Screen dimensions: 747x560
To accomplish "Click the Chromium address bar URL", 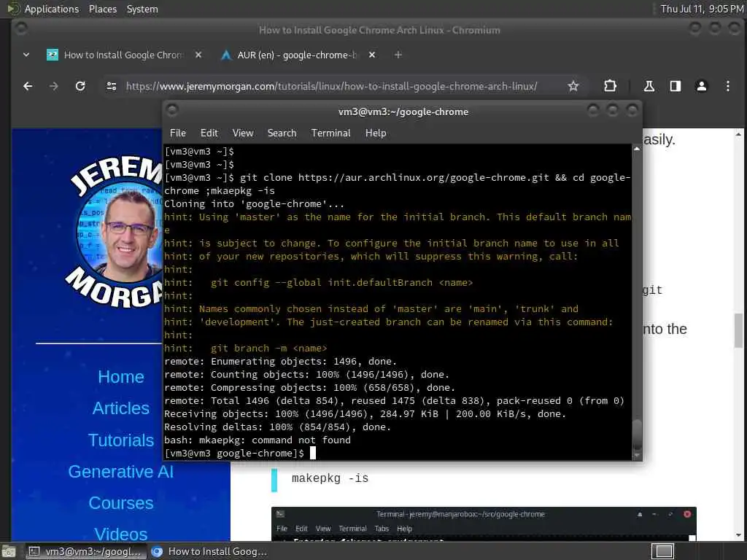I will (332, 86).
